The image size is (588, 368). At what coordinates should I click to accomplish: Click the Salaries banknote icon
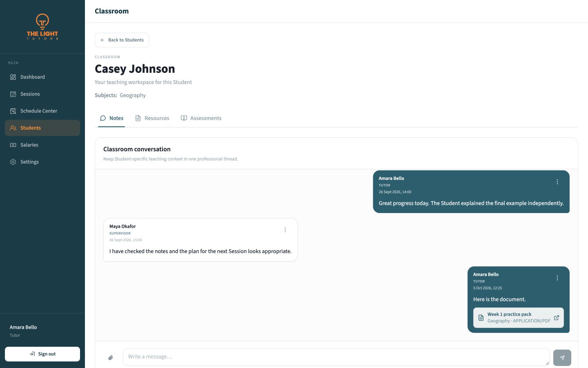pyautogui.click(x=13, y=145)
